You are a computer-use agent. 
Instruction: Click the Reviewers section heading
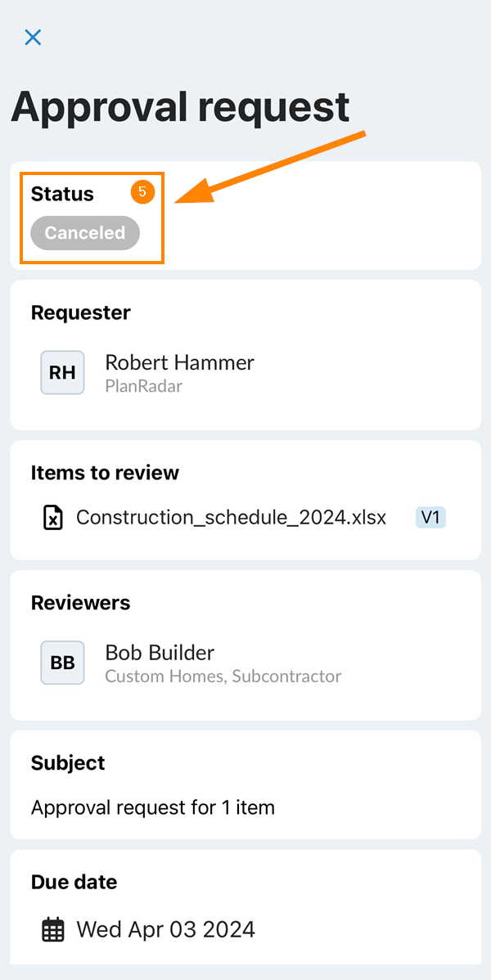(81, 603)
